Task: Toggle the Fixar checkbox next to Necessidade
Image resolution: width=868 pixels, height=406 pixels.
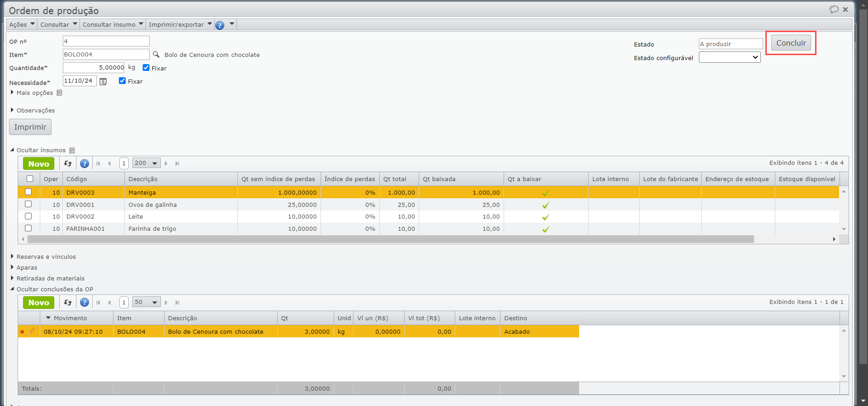Action: tap(122, 81)
